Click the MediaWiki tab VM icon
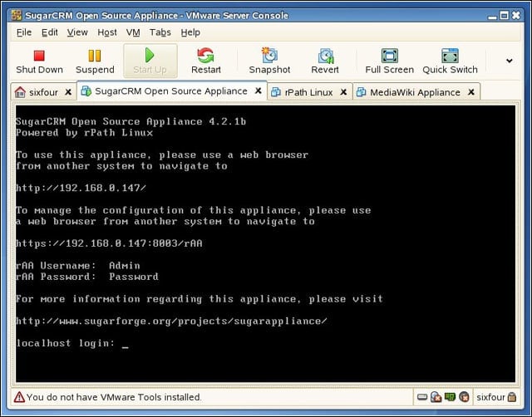This screenshot has width=532, height=417. [x=362, y=92]
